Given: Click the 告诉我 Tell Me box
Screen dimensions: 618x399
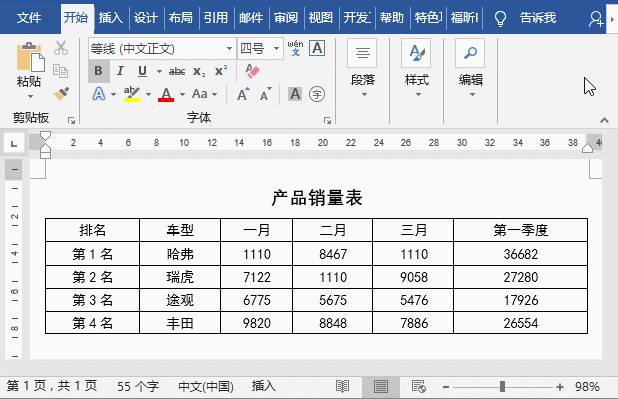Looking at the screenshot, I should coord(538,18).
